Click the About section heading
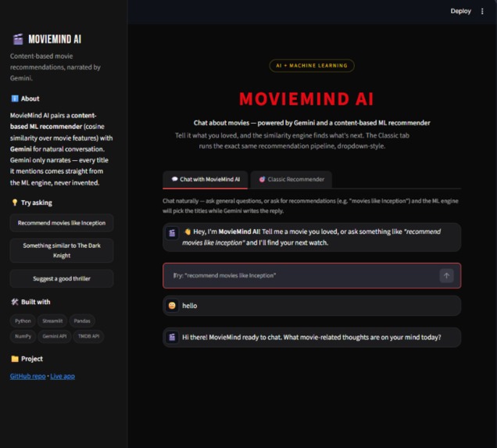 tap(30, 99)
